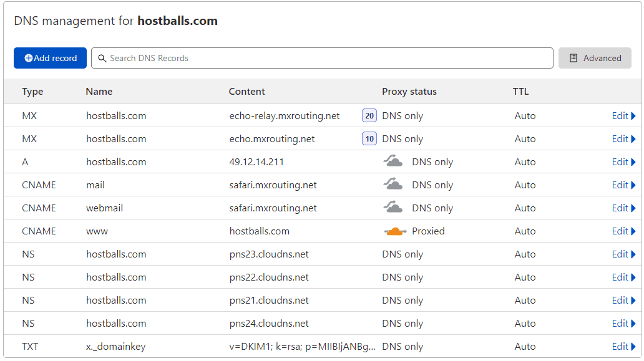Expand Edit for www CNAME record
This screenshot has width=644, height=361.
coord(623,231)
